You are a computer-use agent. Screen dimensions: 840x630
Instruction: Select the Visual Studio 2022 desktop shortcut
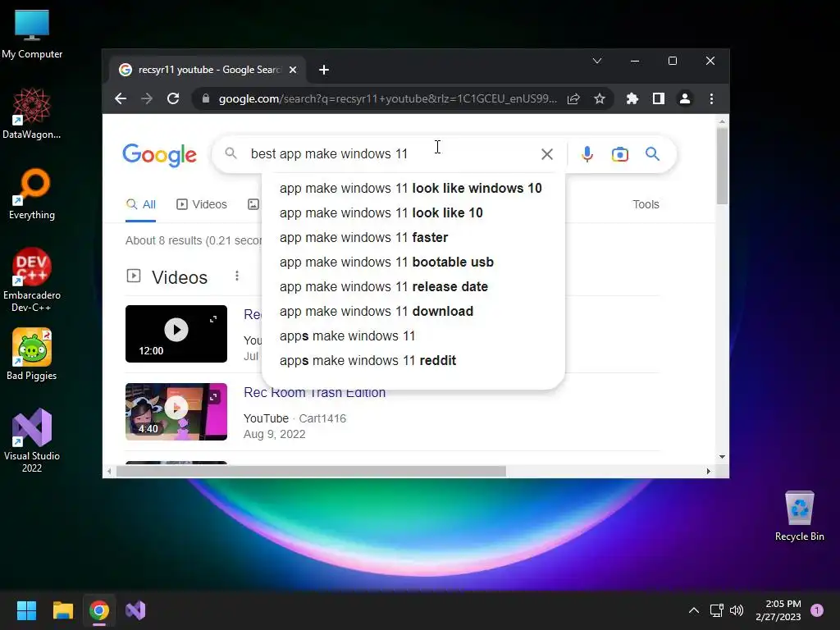[x=32, y=441]
